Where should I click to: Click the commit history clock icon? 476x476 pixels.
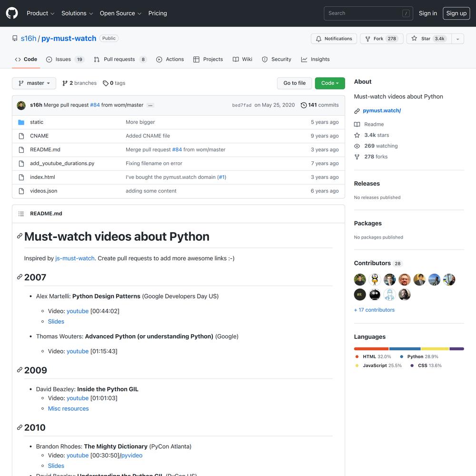[x=304, y=105]
